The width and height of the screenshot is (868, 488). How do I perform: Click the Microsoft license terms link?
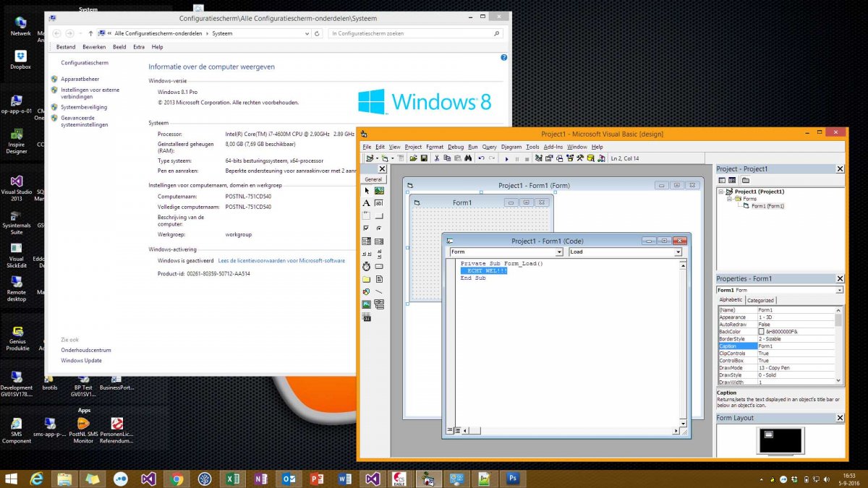281,260
